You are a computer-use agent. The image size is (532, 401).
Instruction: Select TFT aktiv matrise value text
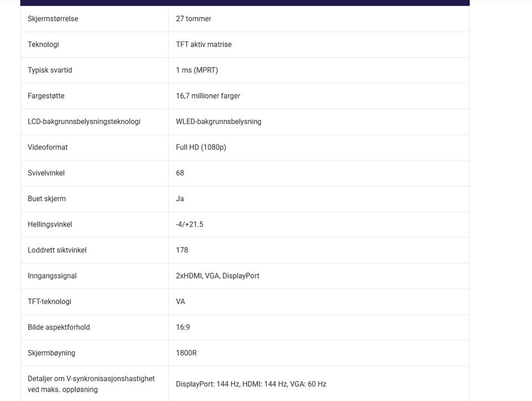(203, 44)
